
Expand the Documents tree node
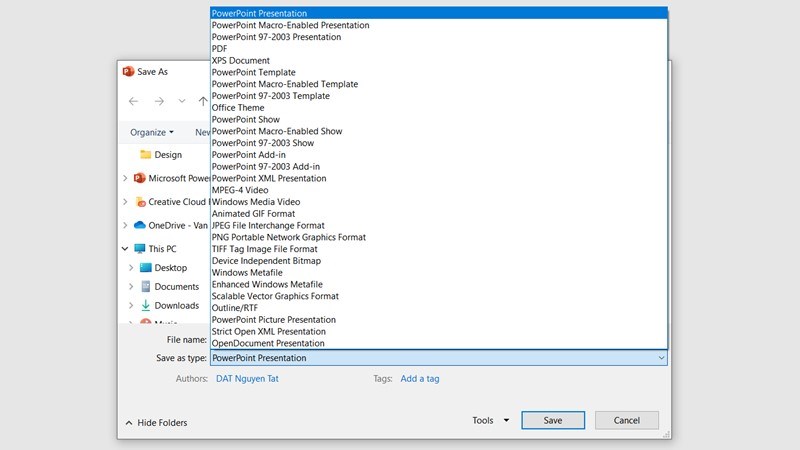(x=131, y=287)
